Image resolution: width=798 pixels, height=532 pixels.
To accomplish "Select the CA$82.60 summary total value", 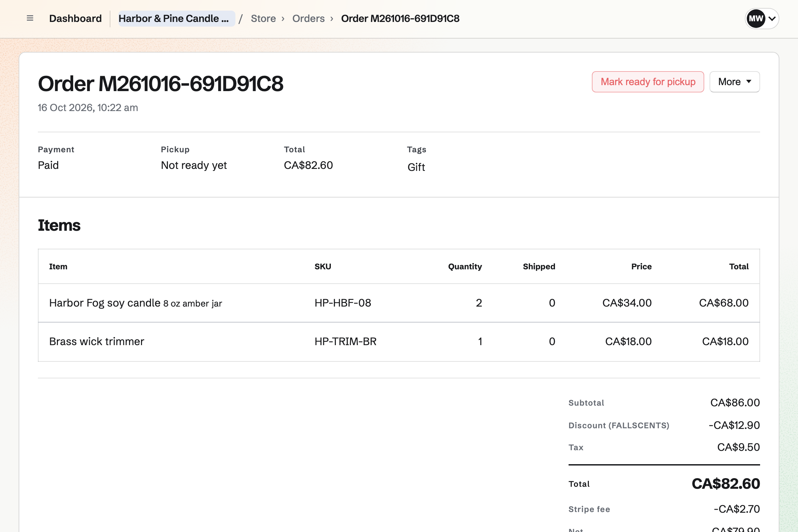I will tap(309, 165).
